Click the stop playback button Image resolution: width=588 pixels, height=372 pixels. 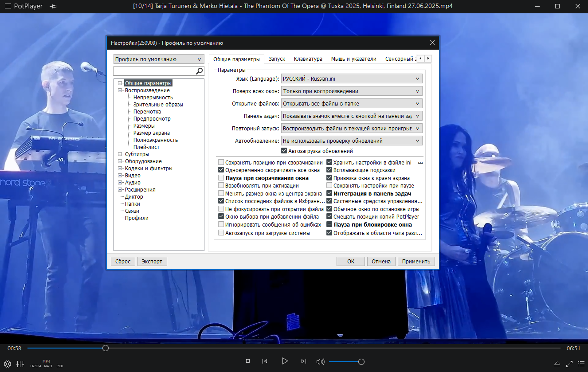tap(248, 361)
